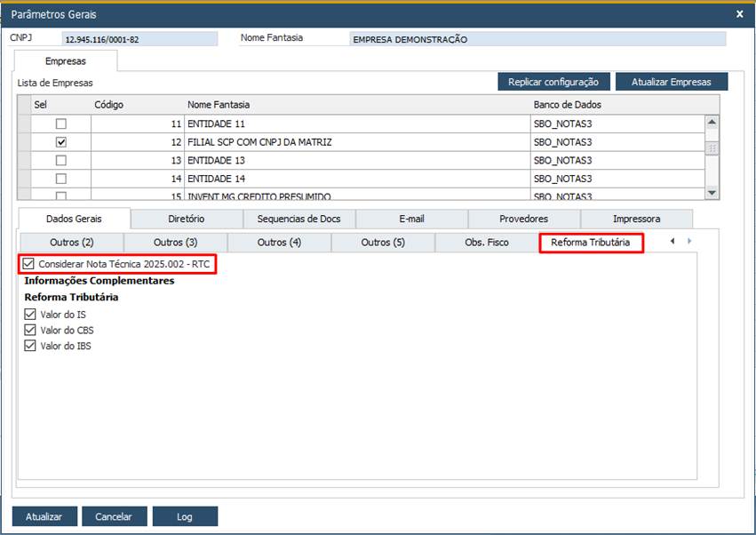Toggle the Valor do CBS checkbox

pyautogui.click(x=31, y=330)
